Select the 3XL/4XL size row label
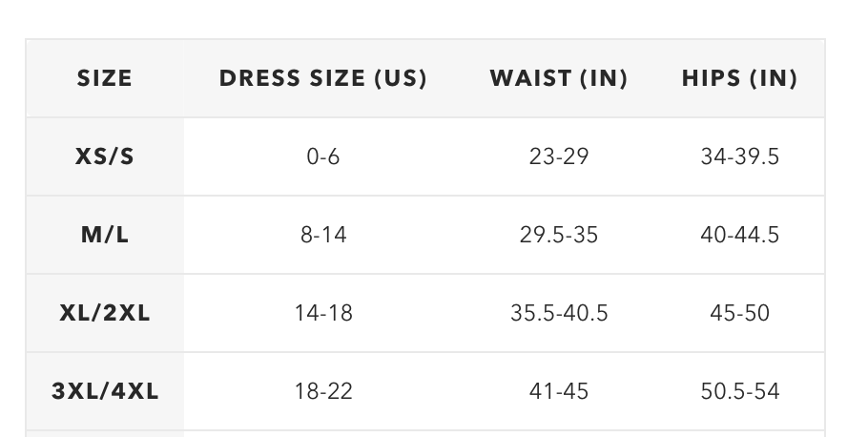 (105, 391)
